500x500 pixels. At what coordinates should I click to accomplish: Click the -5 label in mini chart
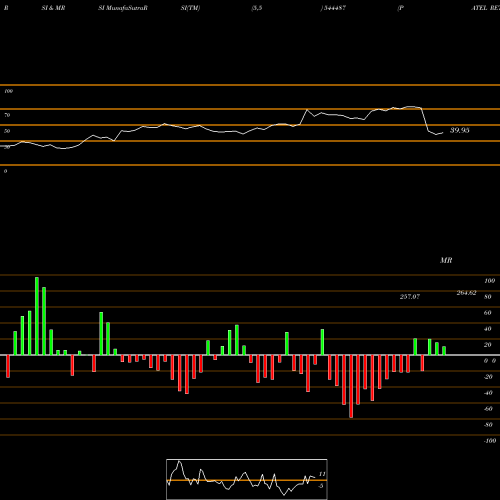click(321, 486)
